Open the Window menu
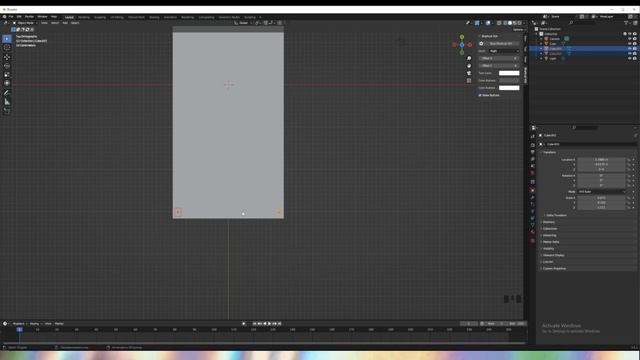The image size is (640, 360). 42,17
